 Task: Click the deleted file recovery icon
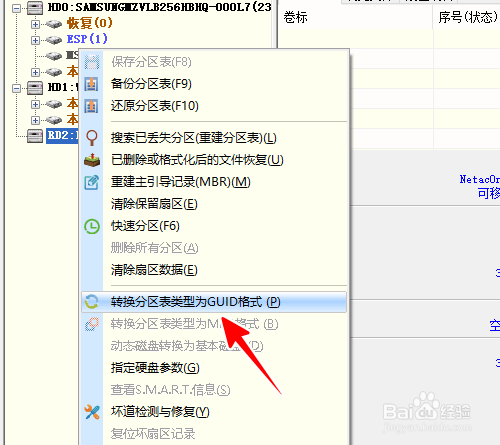pos(92,160)
